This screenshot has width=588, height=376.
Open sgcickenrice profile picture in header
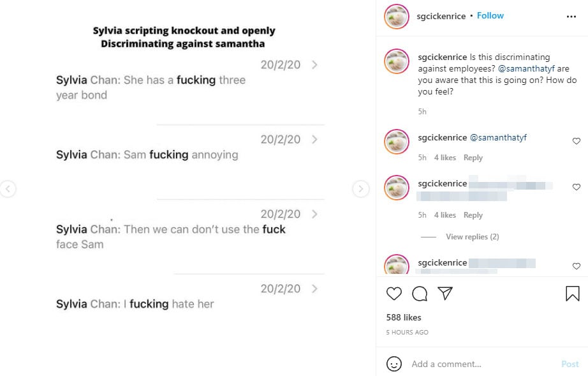tap(397, 17)
